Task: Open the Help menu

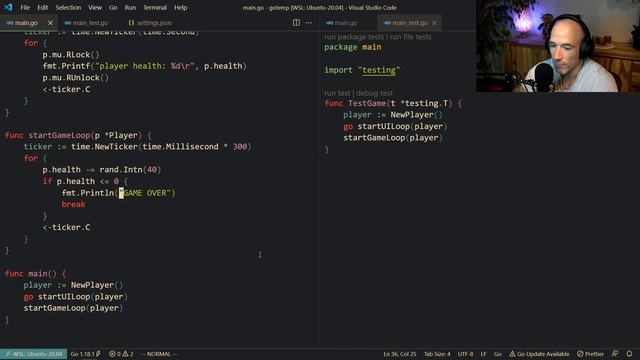Action: click(x=180, y=7)
